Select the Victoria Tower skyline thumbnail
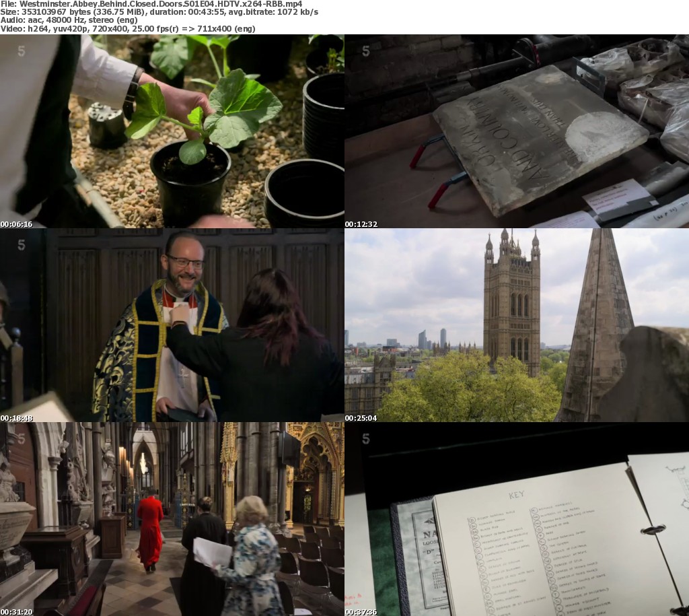The width and height of the screenshot is (689, 616). click(x=517, y=325)
